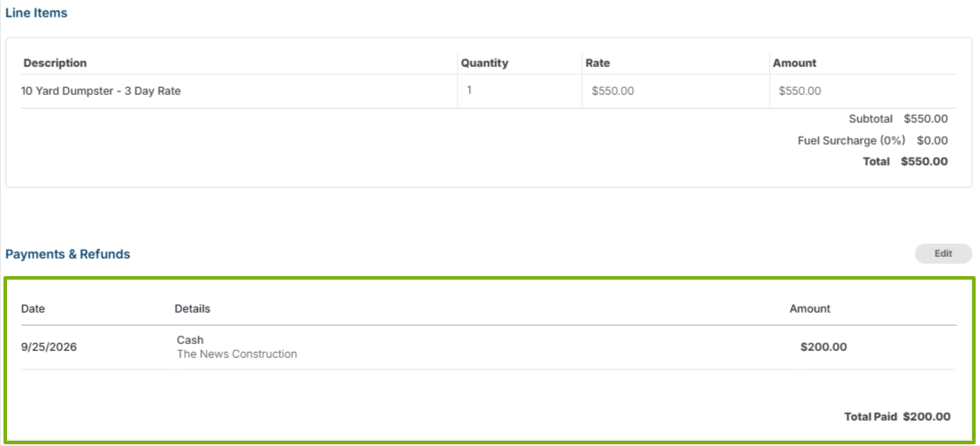
Task: Click the bold Total $550.00 value
Action: [924, 162]
